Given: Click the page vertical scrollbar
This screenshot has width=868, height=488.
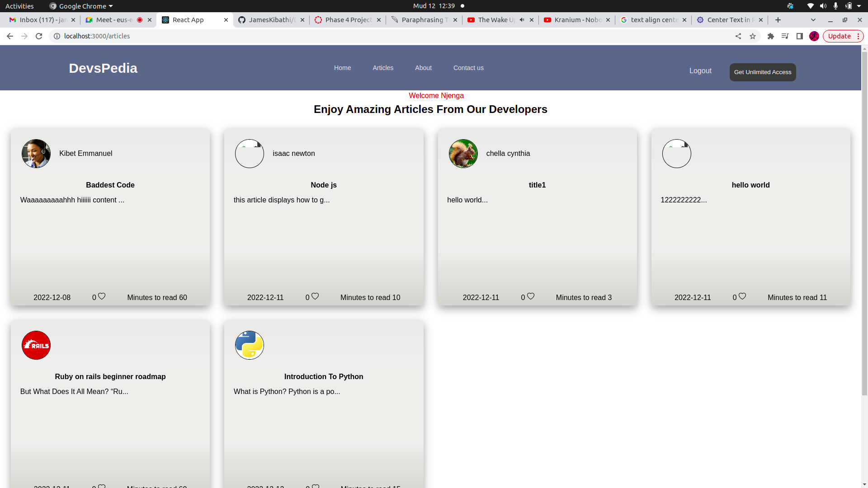Looking at the screenshot, I should click(864, 224).
